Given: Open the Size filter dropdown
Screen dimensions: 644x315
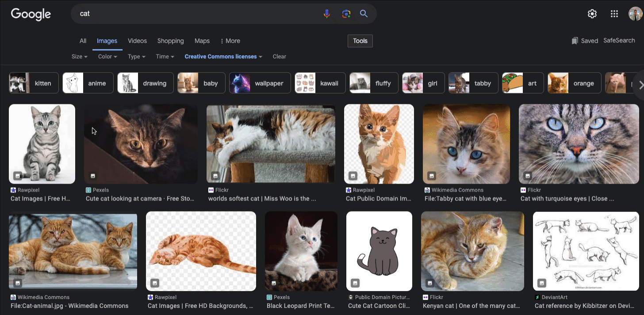Looking at the screenshot, I should [80, 57].
